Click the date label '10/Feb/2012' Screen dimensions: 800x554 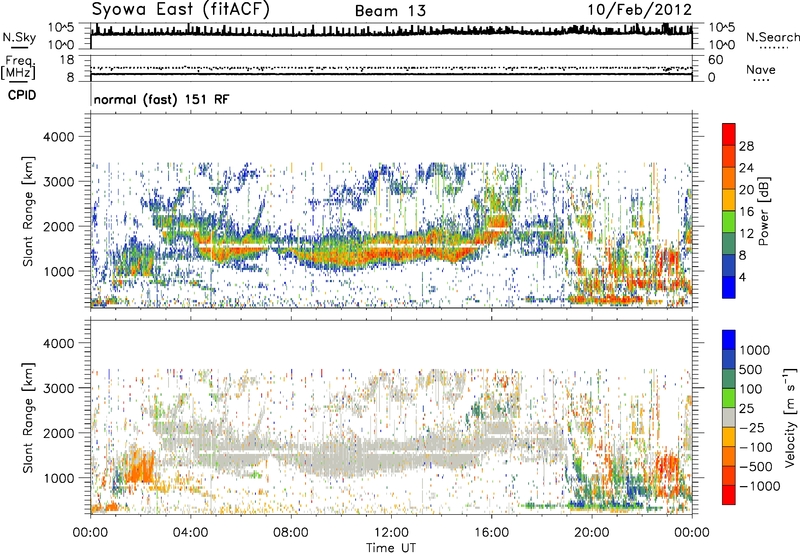point(640,10)
